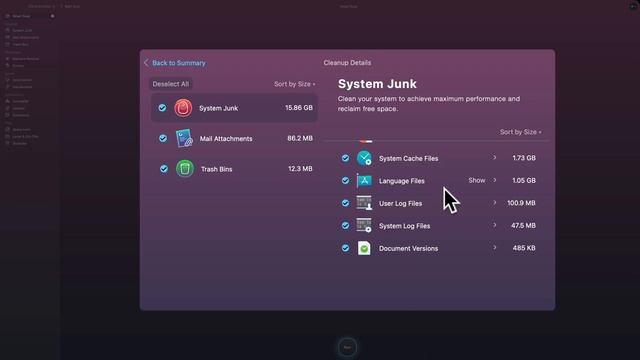Uncheck the System Log Files checkbox
The image size is (640, 360).
click(x=345, y=225)
